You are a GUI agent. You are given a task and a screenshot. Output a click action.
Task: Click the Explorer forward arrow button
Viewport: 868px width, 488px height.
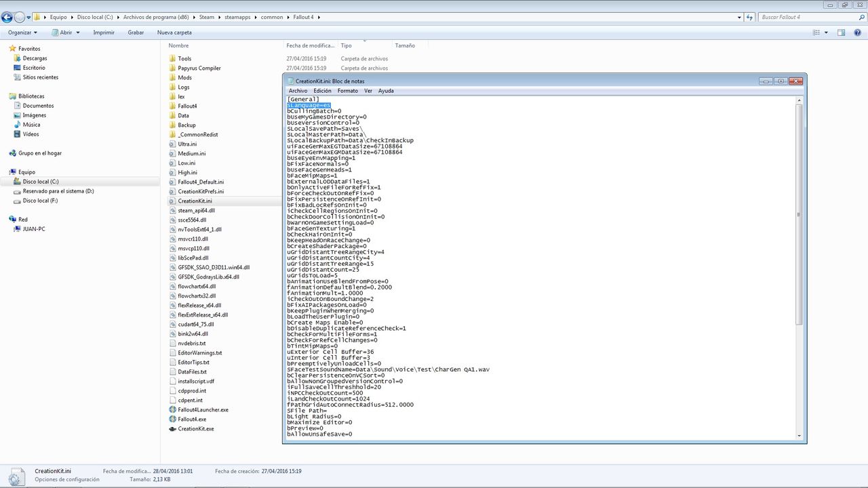(20, 17)
